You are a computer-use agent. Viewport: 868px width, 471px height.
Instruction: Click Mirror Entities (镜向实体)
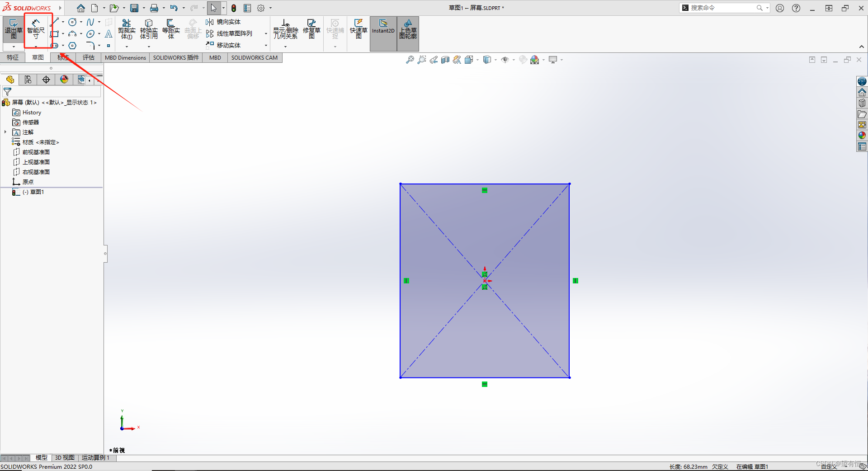pyautogui.click(x=223, y=22)
